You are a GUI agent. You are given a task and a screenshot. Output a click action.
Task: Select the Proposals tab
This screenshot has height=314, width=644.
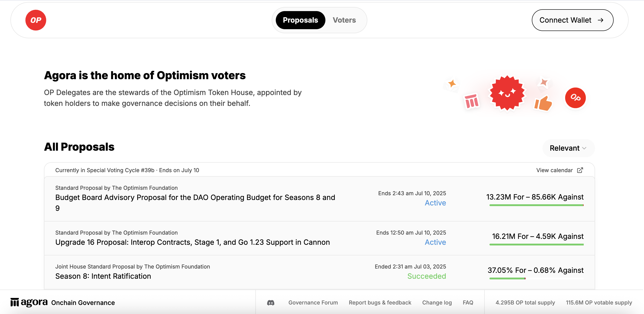click(300, 20)
